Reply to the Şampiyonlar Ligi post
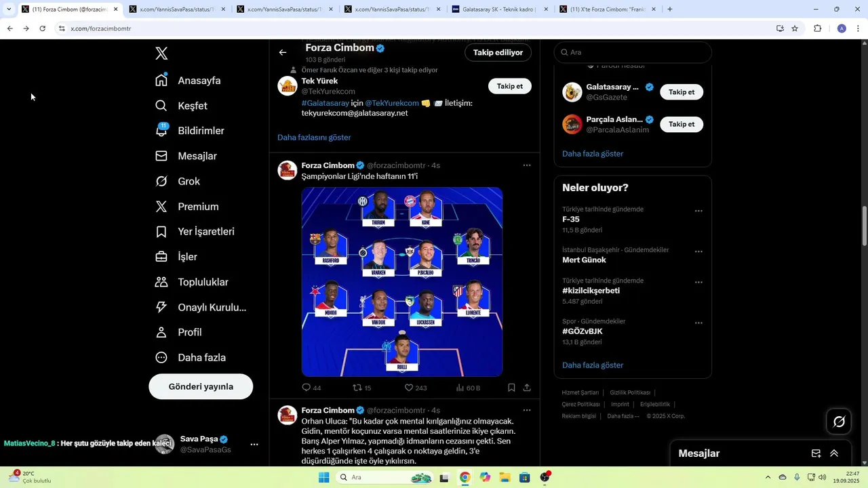 307,388
